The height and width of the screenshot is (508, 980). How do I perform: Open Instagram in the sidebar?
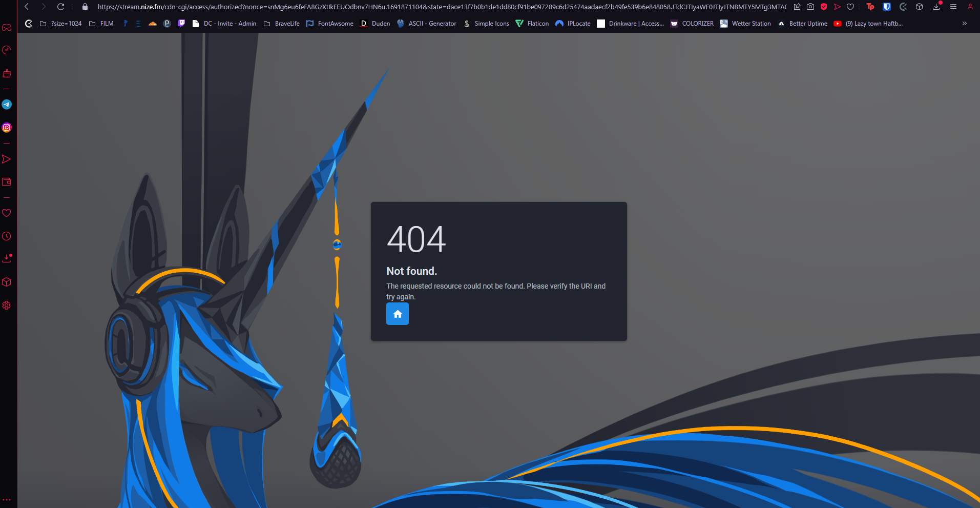7,128
